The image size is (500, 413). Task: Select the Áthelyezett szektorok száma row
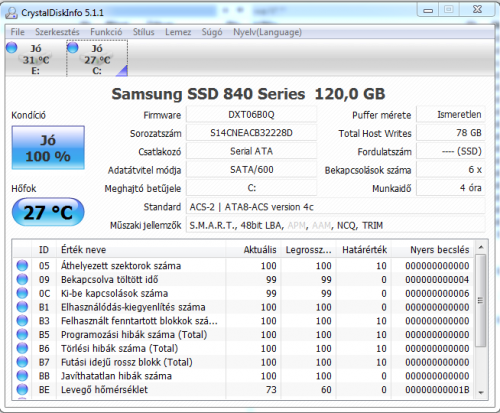point(243,266)
